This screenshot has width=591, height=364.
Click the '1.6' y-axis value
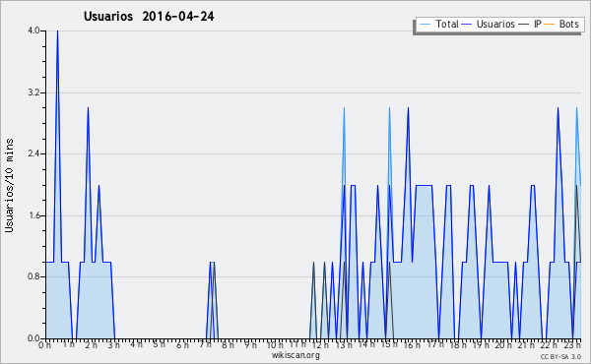coord(33,215)
